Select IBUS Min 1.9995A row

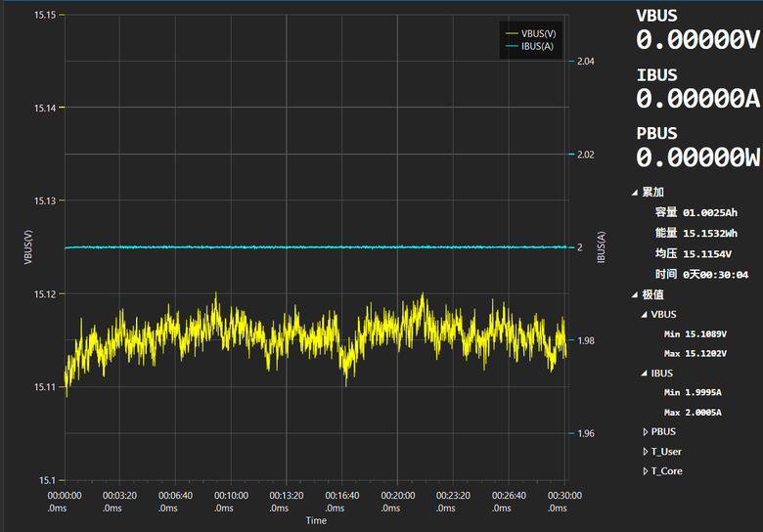tap(693, 392)
